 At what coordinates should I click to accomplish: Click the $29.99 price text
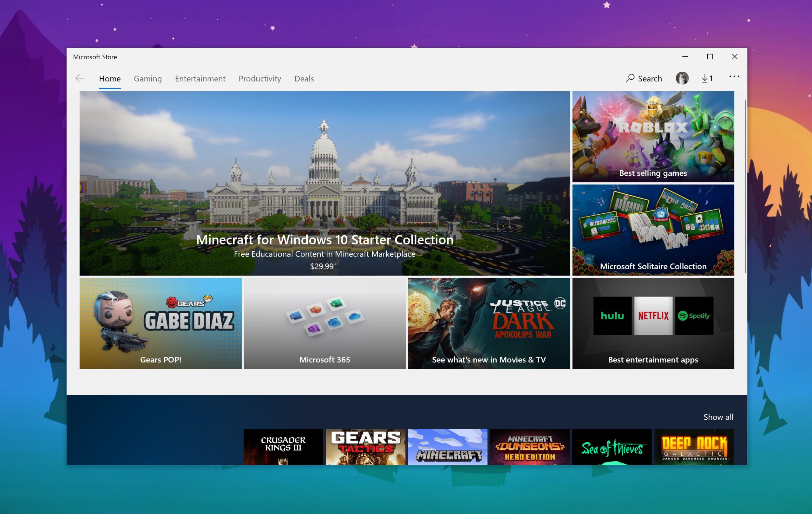click(x=323, y=266)
